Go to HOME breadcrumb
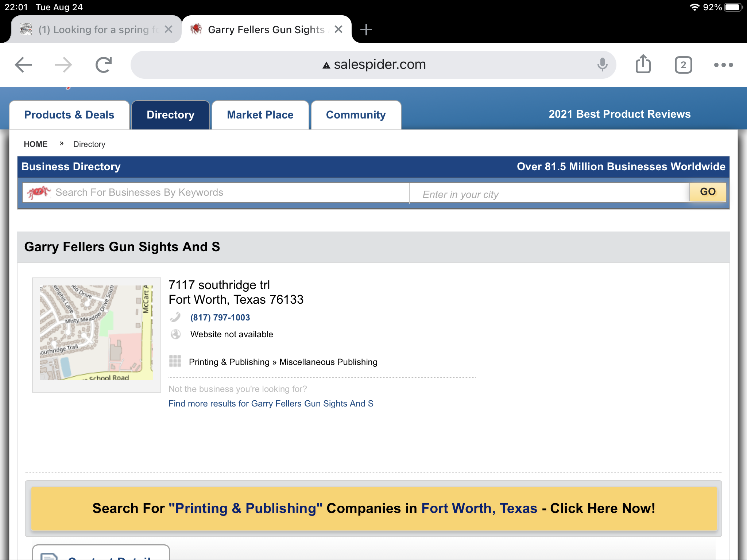The image size is (747, 560). pyautogui.click(x=35, y=144)
